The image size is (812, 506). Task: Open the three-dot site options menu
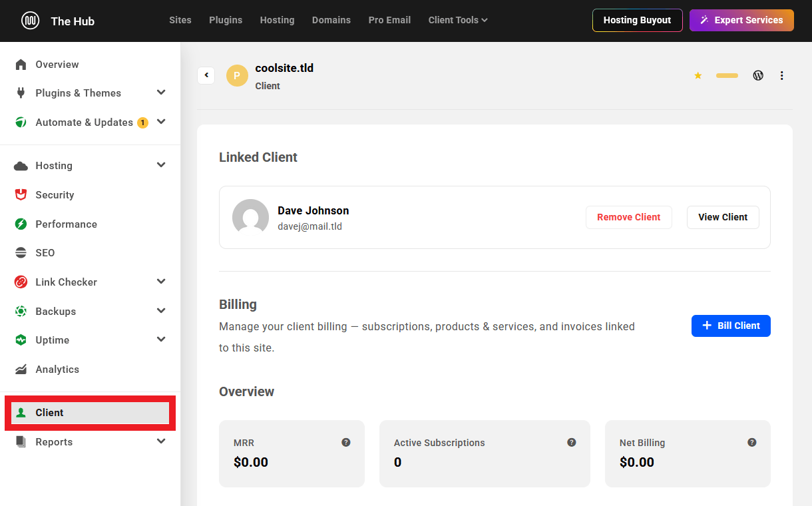pos(782,76)
